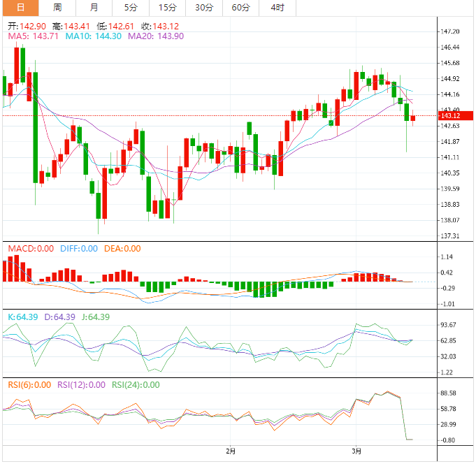Click the RSI(6):0.00 label
Screen dimensions: 476x464
[29, 385]
